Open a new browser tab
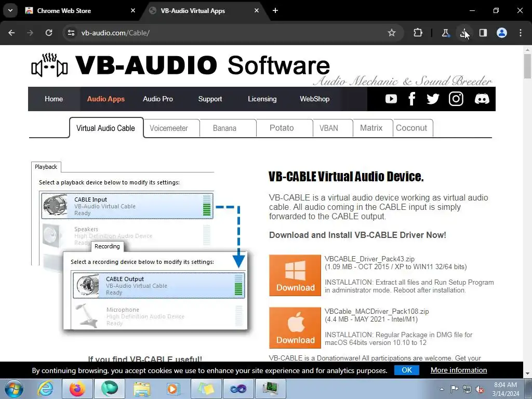 (x=275, y=10)
